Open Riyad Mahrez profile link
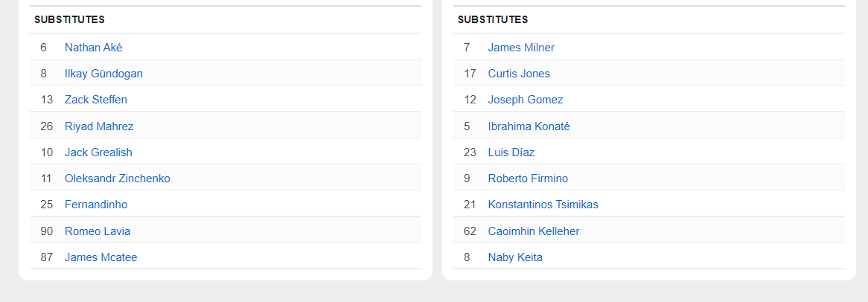 pos(99,126)
